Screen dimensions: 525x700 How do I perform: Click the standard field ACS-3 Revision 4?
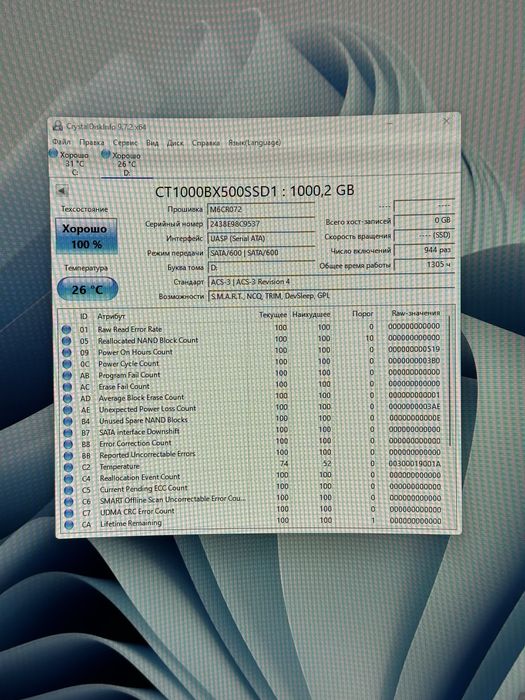pos(331,282)
